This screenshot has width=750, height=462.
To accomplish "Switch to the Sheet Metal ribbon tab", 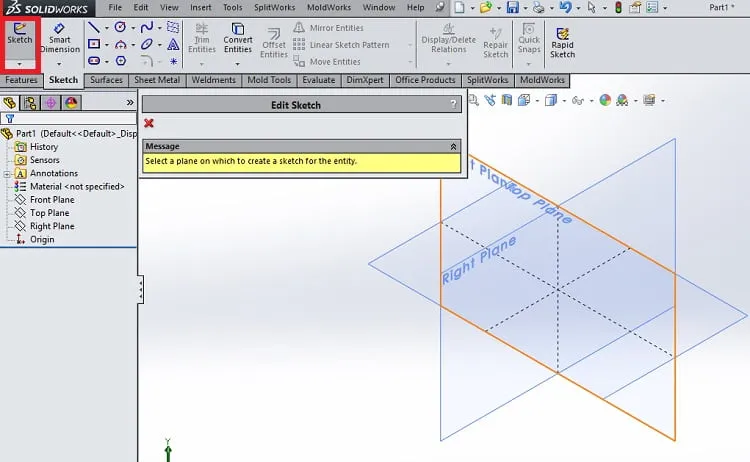I will pyautogui.click(x=157, y=80).
